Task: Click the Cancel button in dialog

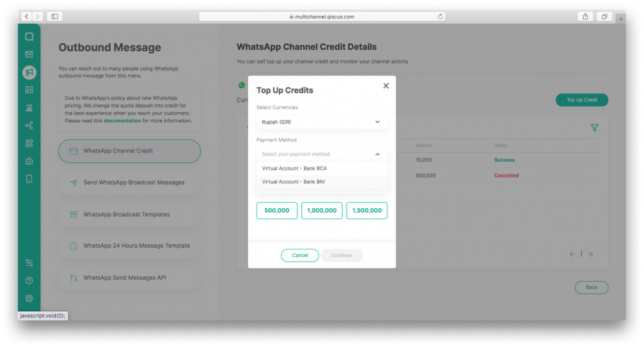Action: tap(300, 255)
